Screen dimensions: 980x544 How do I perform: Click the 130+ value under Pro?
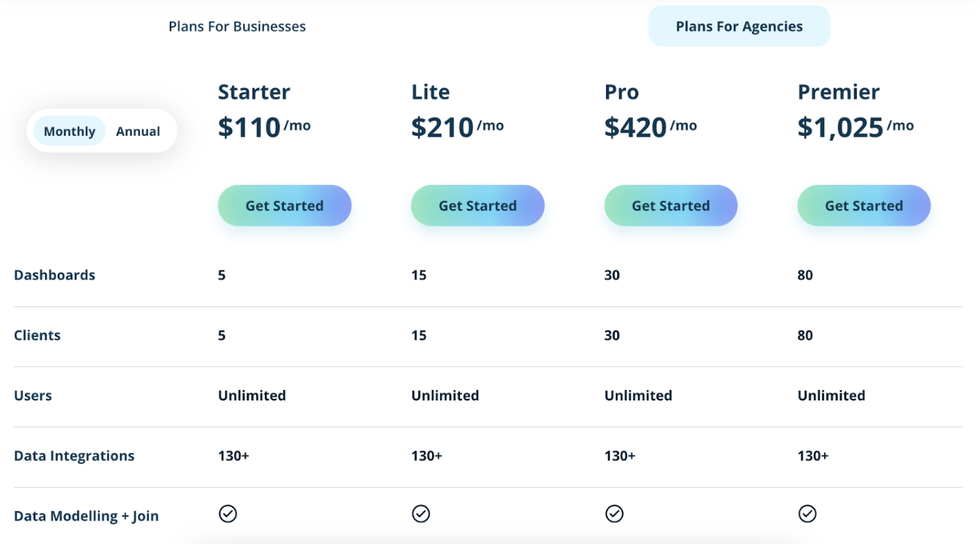[x=619, y=456]
